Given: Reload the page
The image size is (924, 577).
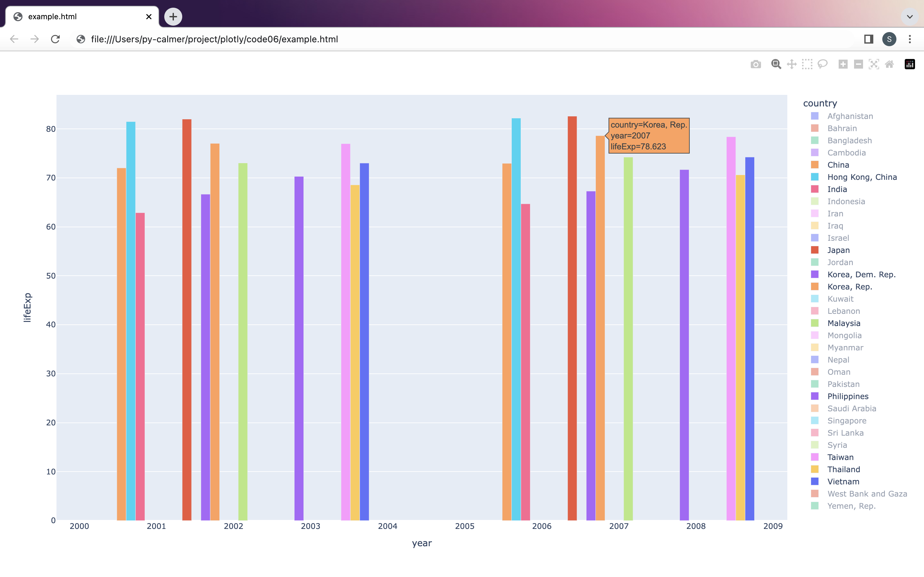Looking at the screenshot, I should 56,39.
